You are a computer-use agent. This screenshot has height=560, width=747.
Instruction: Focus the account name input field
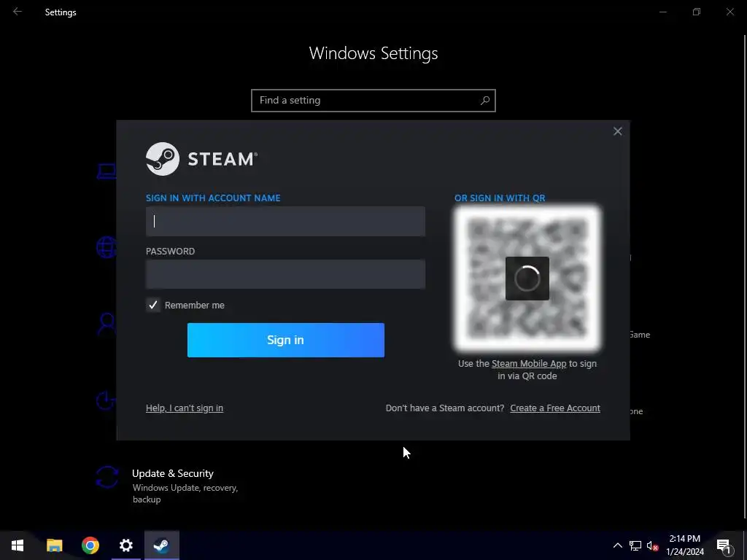click(x=285, y=222)
